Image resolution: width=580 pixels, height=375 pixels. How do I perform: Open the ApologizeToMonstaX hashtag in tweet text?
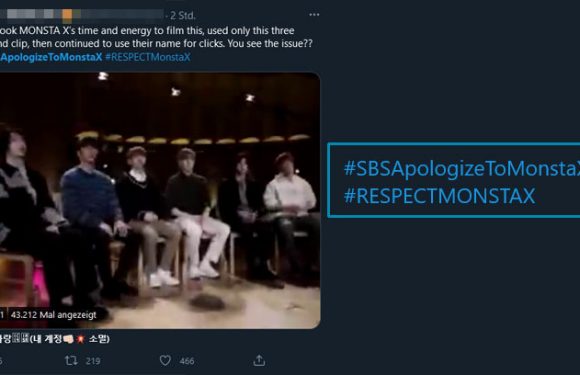51,57
